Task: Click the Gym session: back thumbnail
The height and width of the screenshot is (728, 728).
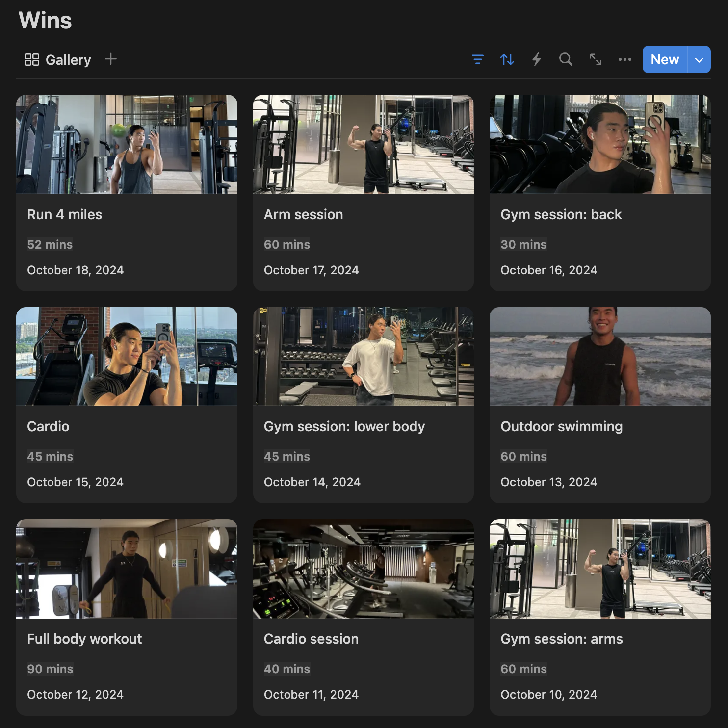Action: click(599, 144)
